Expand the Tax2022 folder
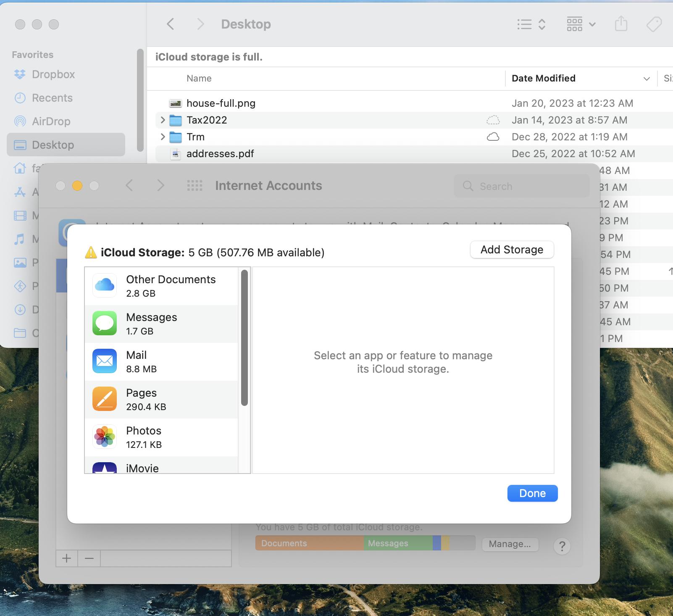The height and width of the screenshot is (616, 673). pos(163,120)
